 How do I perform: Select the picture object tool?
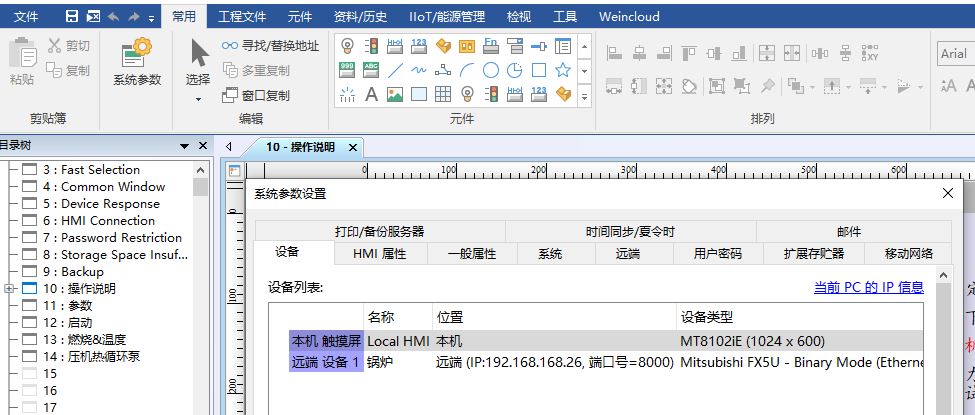pyautogui.click(x=395, y=95)
